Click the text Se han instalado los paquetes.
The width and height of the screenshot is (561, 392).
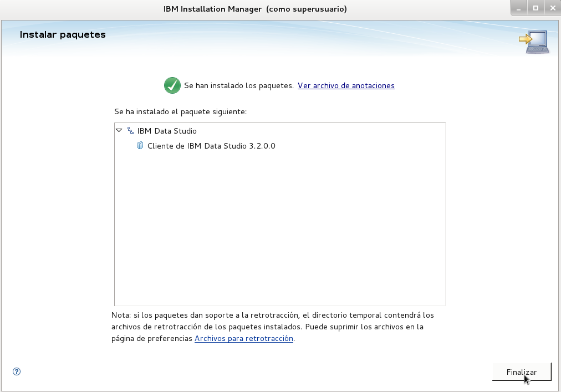[238, 85]
